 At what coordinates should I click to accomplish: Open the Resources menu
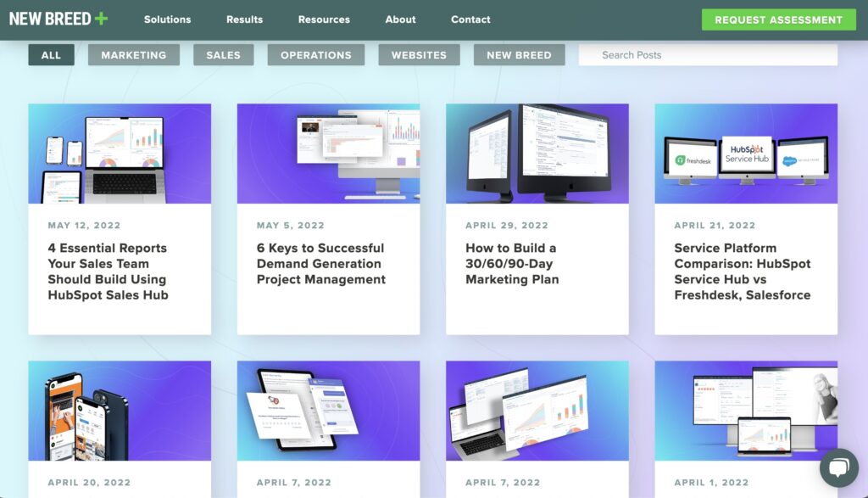tap(324, 20)
